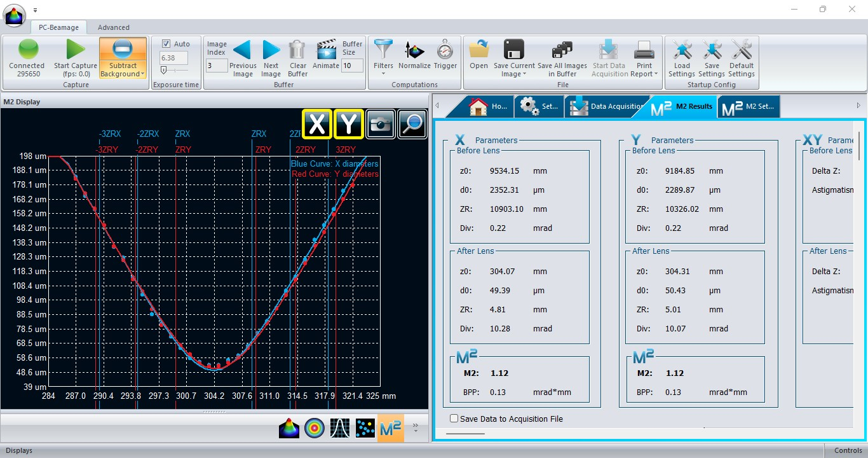Click the Trigger stopwatch icon
The height and width of the screenshot is (458, 868).
coord(445,50)
